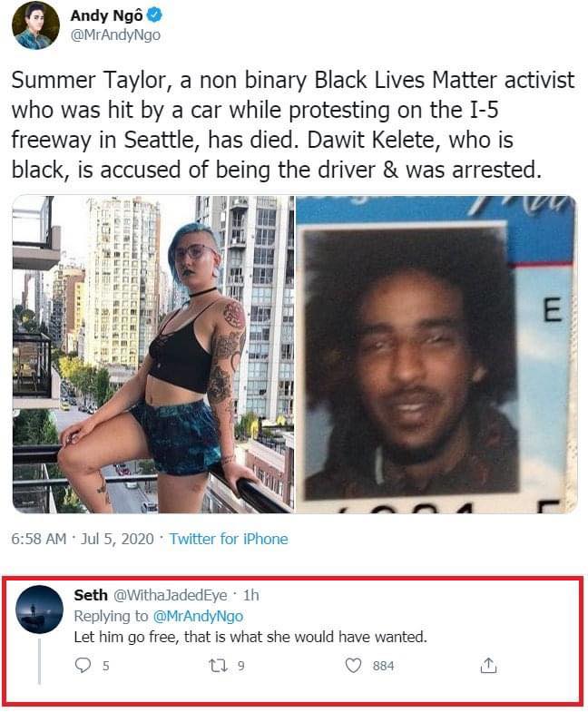Click Seth's display name
This screenshot has width=588, height=712.
click(91, 595)
